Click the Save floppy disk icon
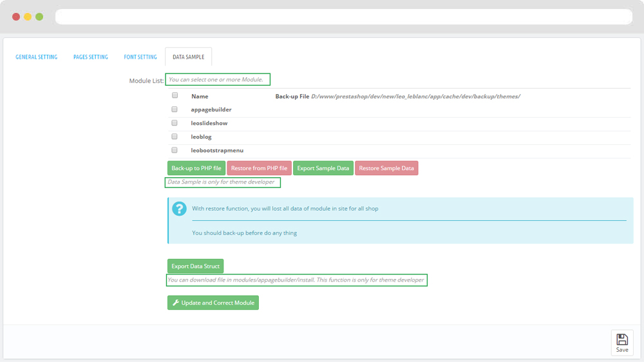The image size is (644, 362). click(x=621, y=339)
